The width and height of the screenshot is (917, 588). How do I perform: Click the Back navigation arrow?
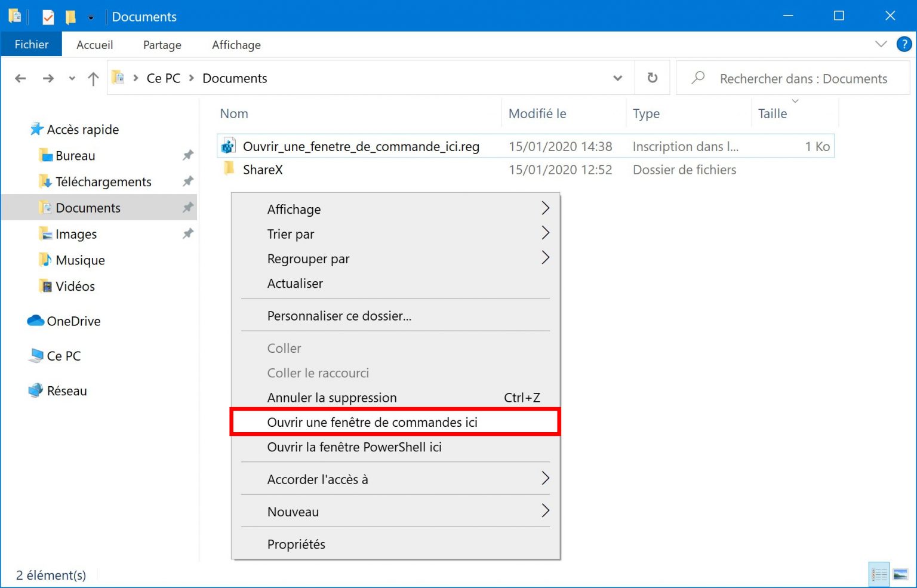coord(20,78)
